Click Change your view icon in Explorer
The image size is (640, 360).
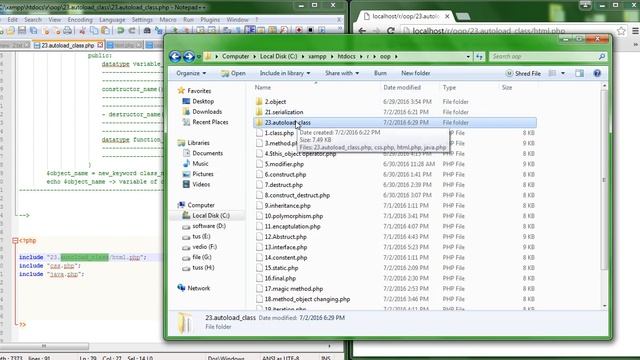click(552, 73)
